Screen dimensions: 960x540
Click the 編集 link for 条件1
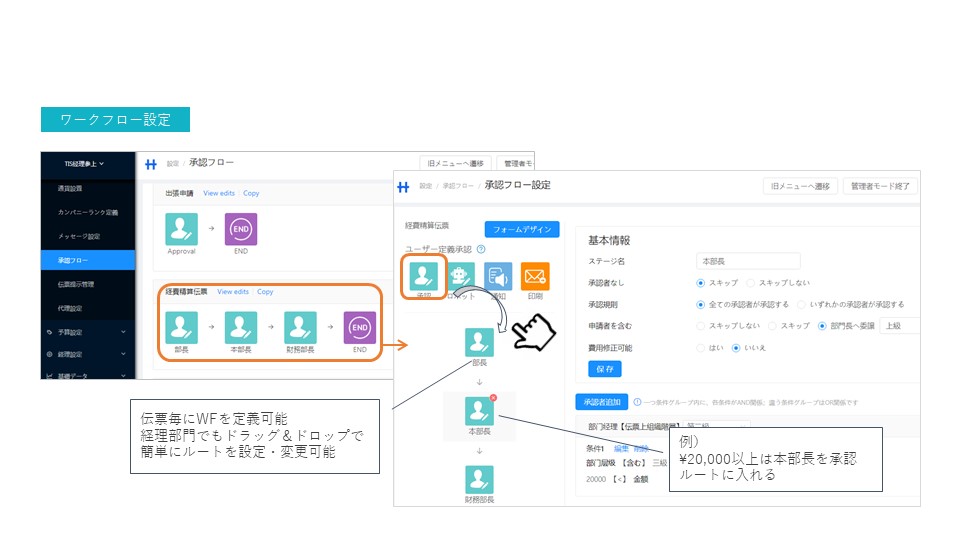coord(621,449)
